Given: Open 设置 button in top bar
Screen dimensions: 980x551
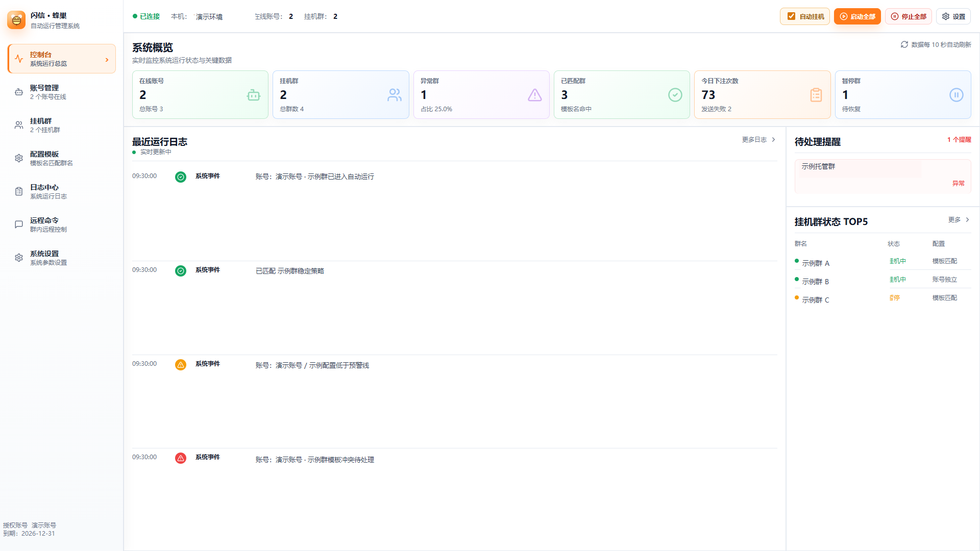Looking at the screenshot, I should tap(953, 16).
